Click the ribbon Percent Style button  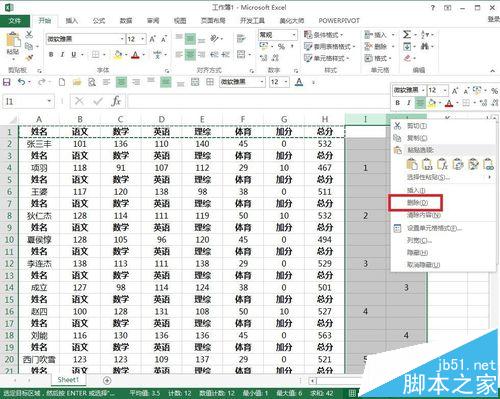click(x=282, y=46)
